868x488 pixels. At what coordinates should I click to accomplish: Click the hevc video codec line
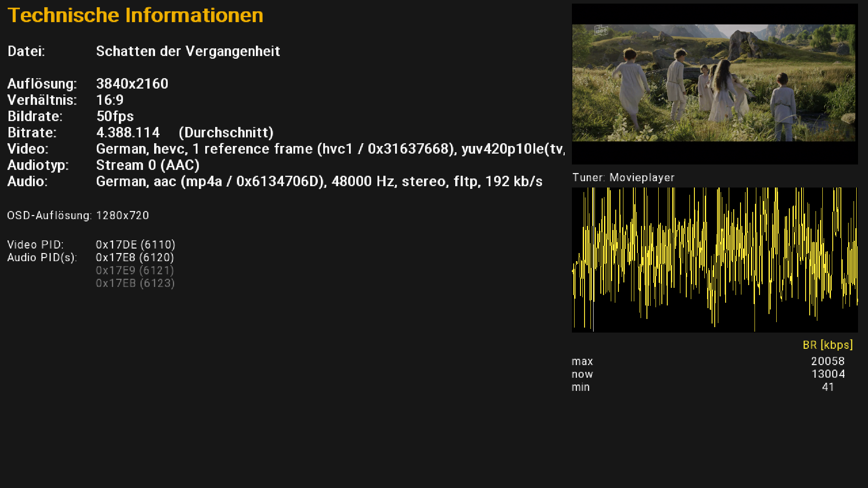(x=330, y=149)
